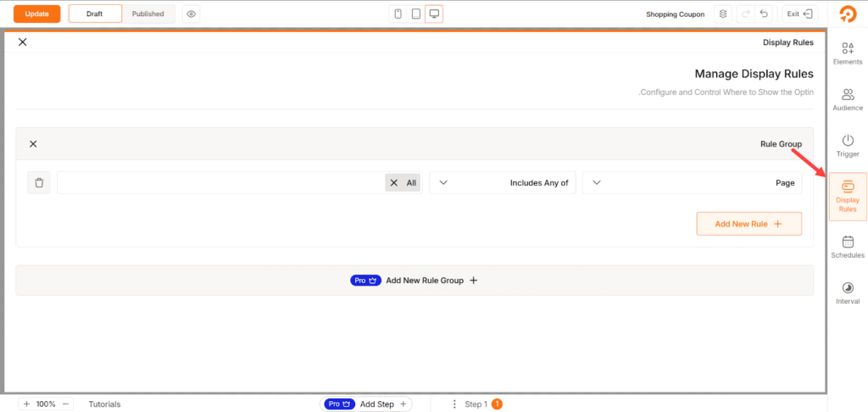
Task: Open the Includes Any of dropdown
Action: (x=503, y=183)
